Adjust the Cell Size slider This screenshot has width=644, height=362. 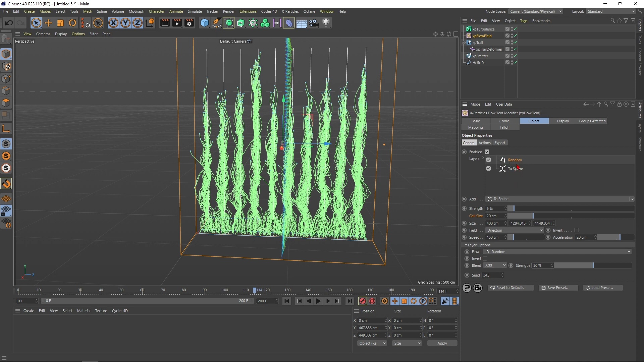click(x=533, y=216)
